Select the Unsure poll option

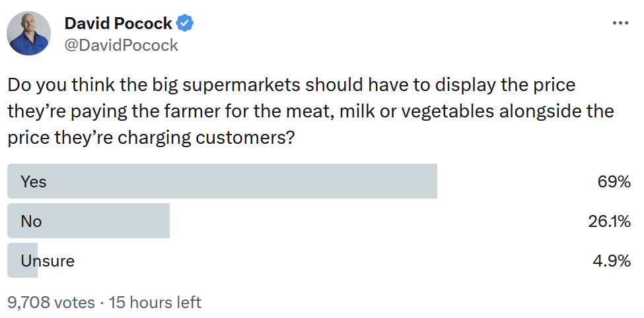pyautogui.click(x=48, y=261)
